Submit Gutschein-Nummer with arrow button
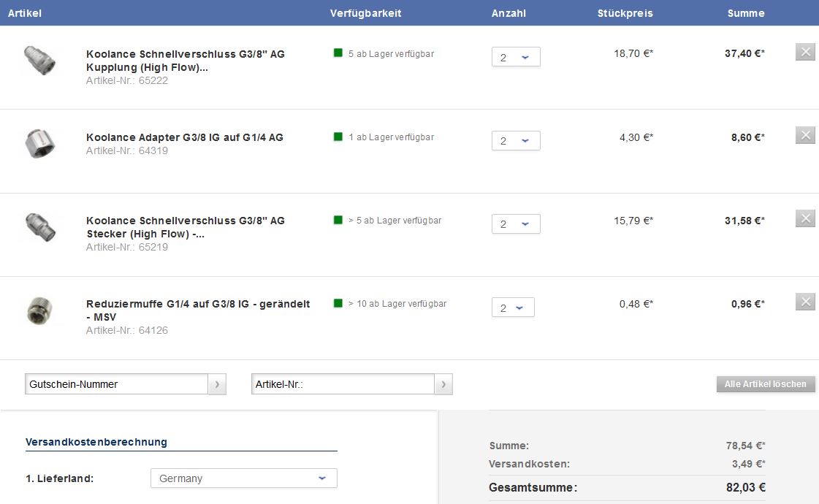This screenshot has height=504, width=819. (217, 384)
